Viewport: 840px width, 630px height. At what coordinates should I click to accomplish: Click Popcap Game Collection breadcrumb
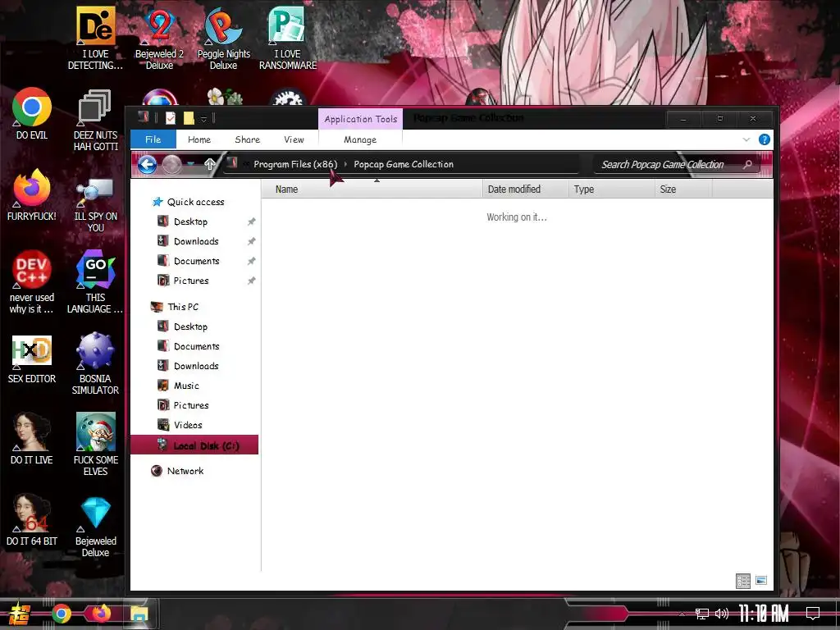pyautogui.click(x=404, y=164)
